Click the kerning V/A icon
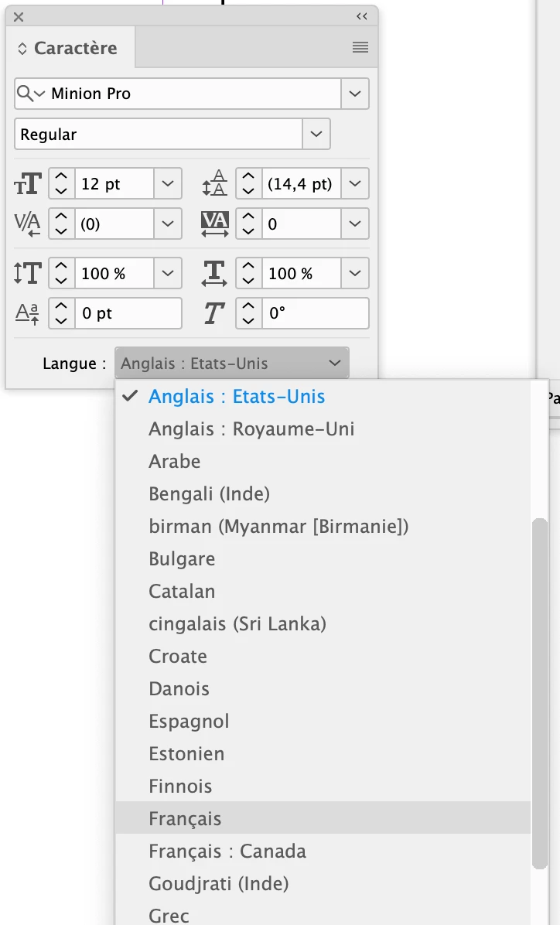Viewport: 560px width, 925px height. (27, 224)
